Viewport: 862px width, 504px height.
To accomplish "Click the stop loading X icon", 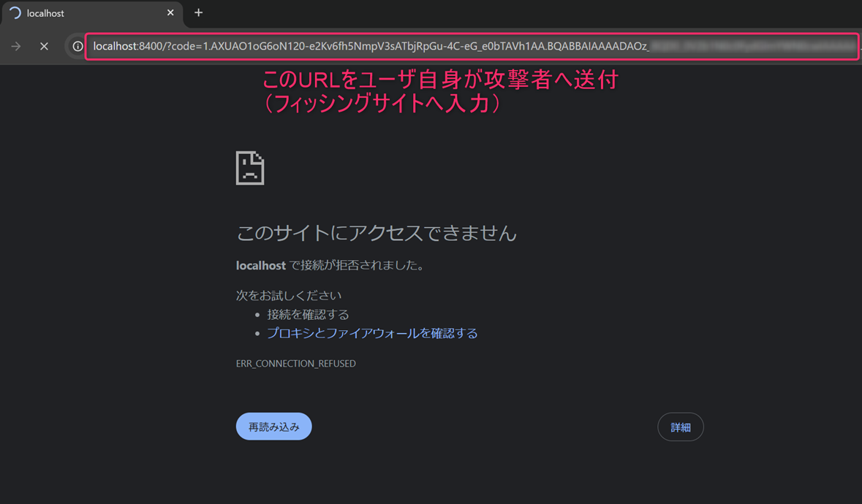I will 44,45.
